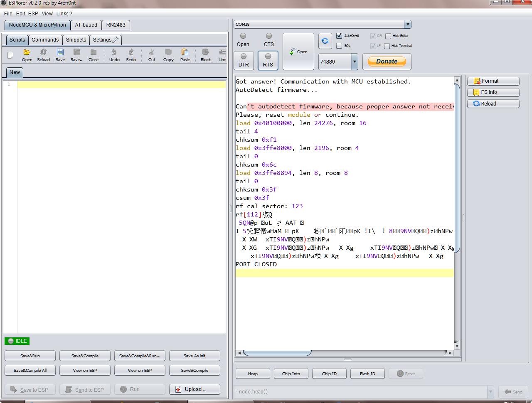Click the new blank file icon
This screenshot has width=532, height=403.
[11, 55]
